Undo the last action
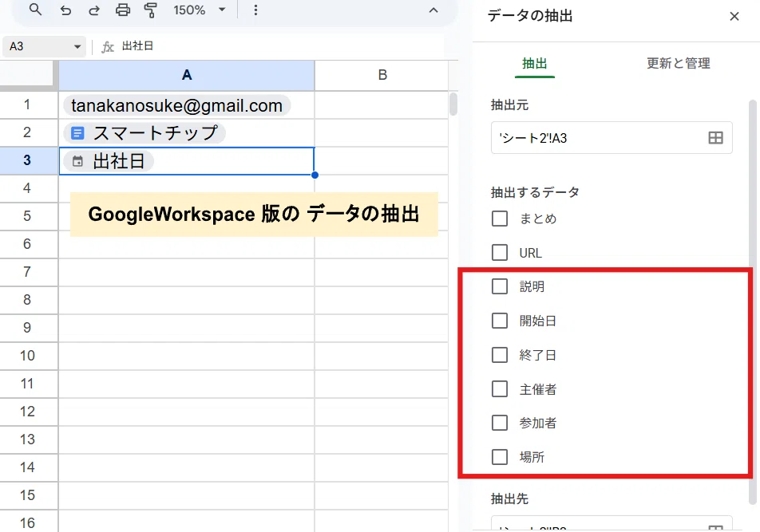Viewport: 760px width, 532px height. [65, 10]
